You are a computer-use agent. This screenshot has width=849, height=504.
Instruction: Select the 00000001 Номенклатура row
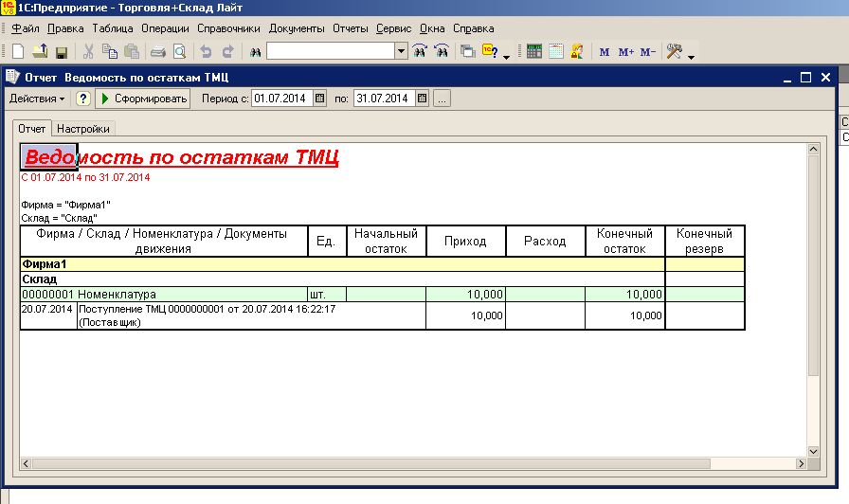pyautogui.click(x=382, y=295)
